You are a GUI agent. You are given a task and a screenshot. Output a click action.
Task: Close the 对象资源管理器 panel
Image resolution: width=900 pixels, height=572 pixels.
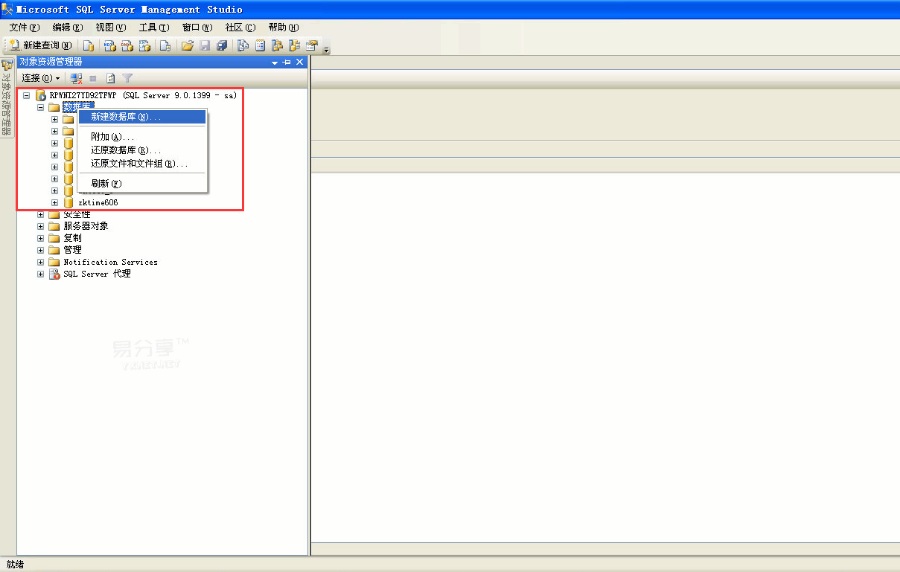(300, 62)
